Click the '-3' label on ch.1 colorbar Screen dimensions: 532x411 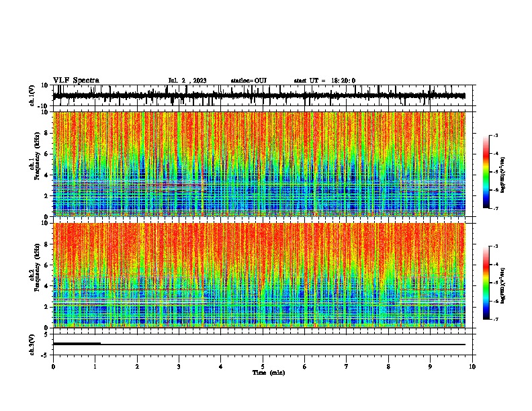[495, 136]
